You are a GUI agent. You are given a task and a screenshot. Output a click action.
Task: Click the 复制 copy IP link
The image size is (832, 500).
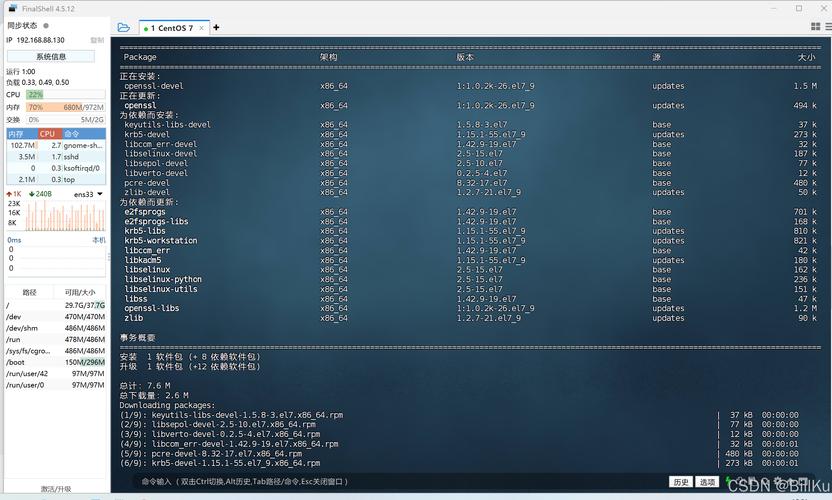(97, 40)
